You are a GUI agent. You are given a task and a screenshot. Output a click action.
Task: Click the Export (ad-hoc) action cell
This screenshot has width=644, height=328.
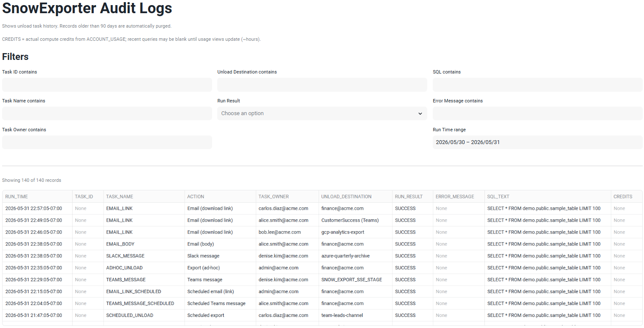[x=220, y=268]
